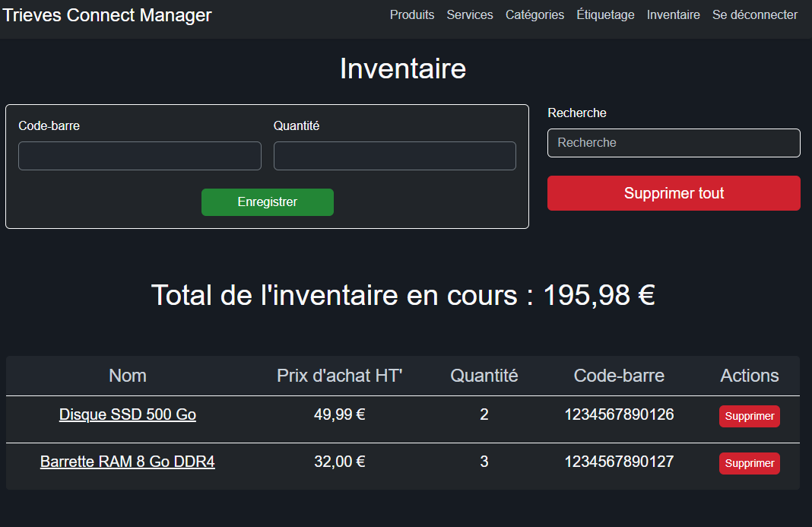Click the Prix d'achat HT' column header
The height and width of the screenshot is (527, 812).
[339, 376]
